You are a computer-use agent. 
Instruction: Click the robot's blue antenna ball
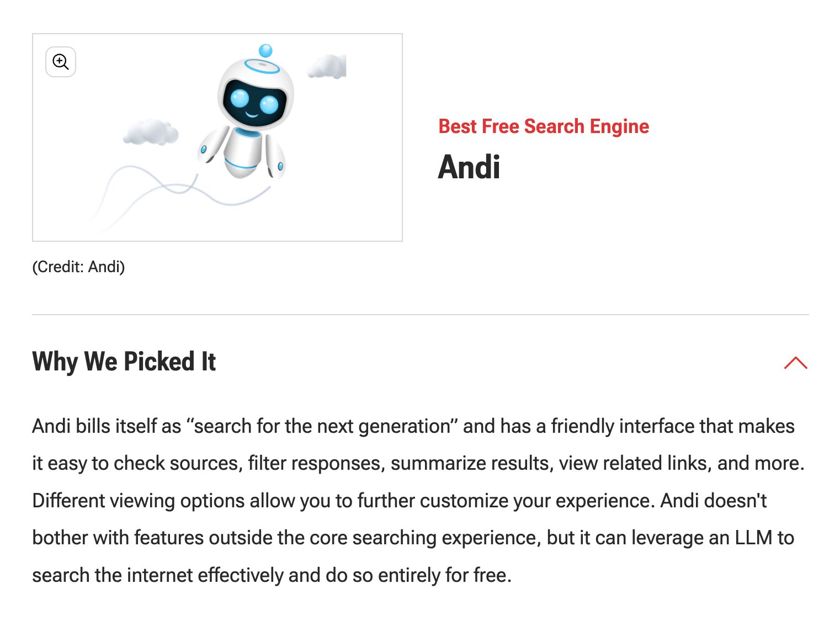265,51
